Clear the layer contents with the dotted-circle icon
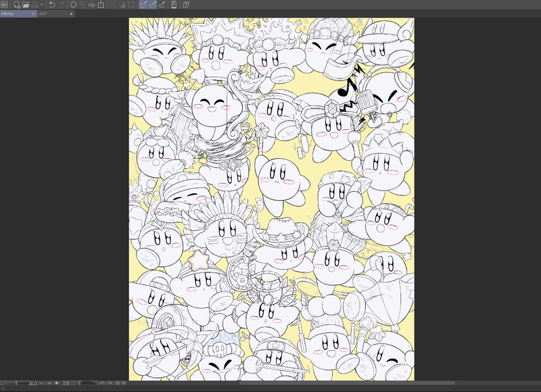The width and height of the screenshot is (541, 392). click(73, 5)
